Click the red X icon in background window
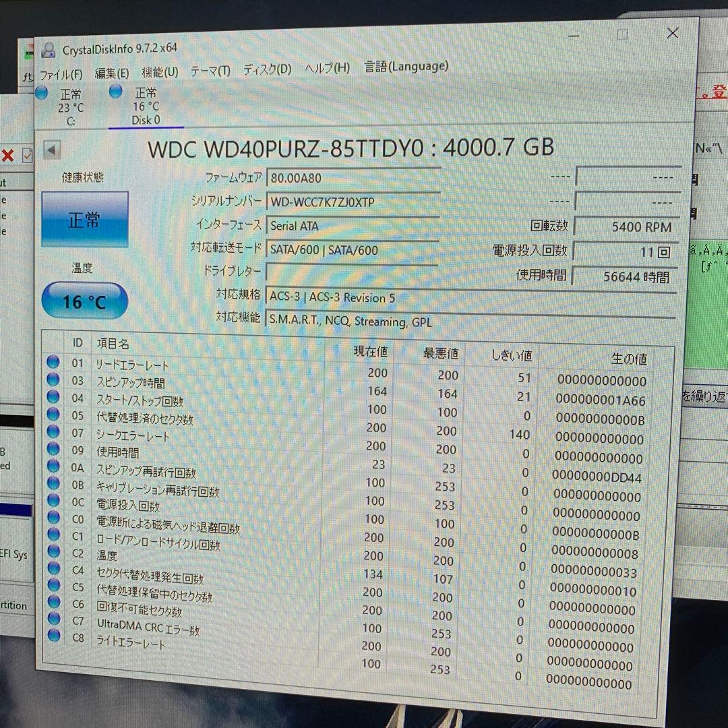Image resolution: width=728 pixels, height=728 pixels. click(8, 155)
